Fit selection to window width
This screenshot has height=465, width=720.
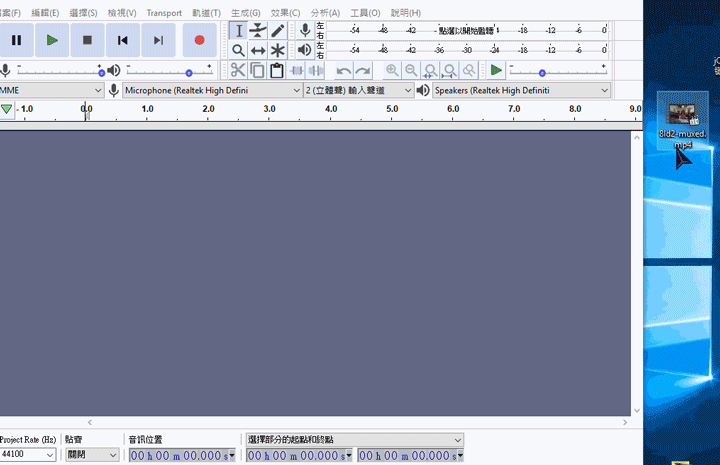pos(431,70)
